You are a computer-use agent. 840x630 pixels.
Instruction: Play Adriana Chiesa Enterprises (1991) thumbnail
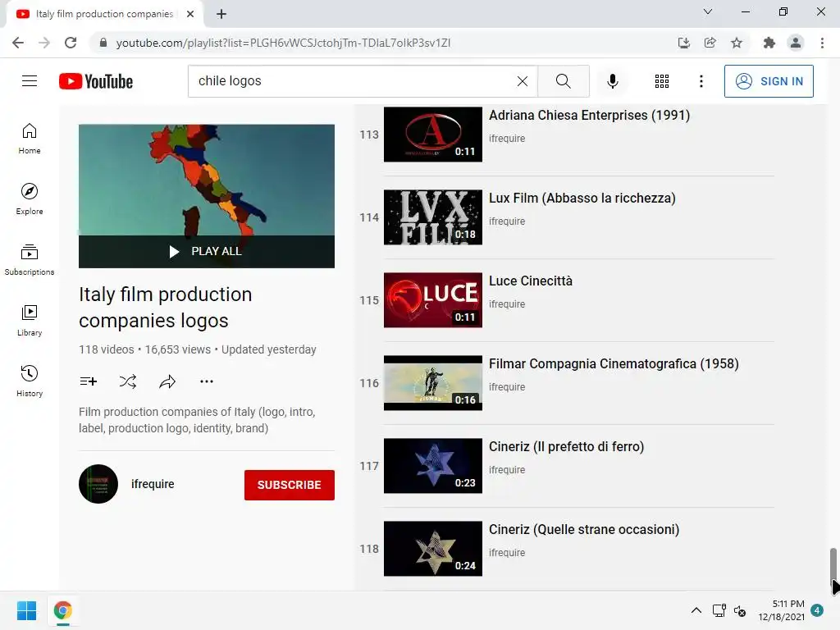point(433,135)
